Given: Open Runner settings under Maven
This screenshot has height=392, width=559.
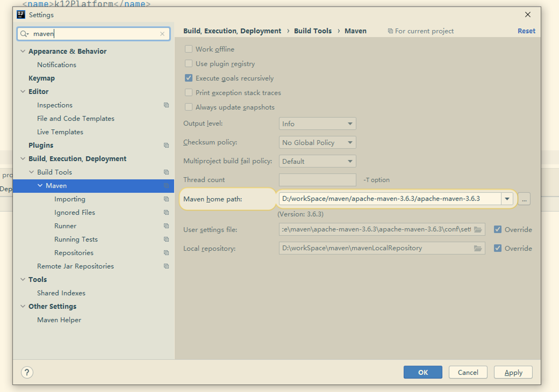Looking at the screenshot, I should tap(65, 226).
